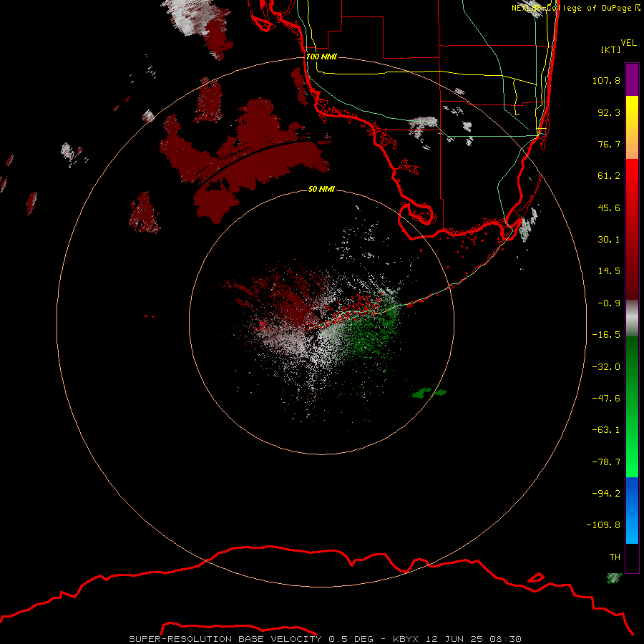The height and width of the screenshot is (644, 644).
Task: Select the 61.2 legend value
Action: pos(609,176)
